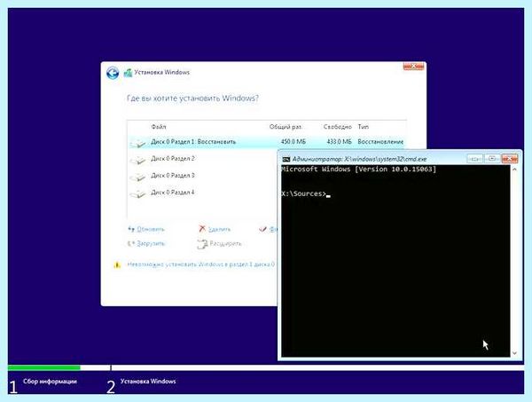This screenshot has width=532, height=402.
Task: Click the Обновить refresh link
Action: 151,229
